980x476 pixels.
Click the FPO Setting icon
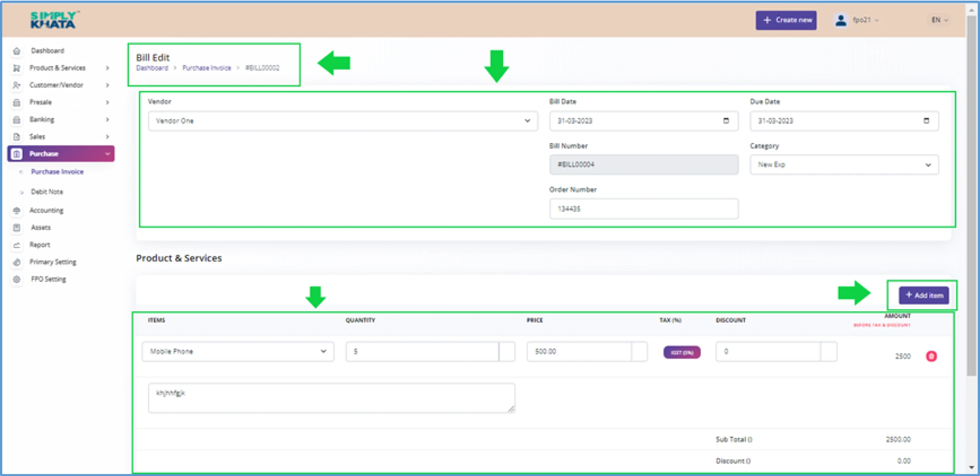click(17, 279)
